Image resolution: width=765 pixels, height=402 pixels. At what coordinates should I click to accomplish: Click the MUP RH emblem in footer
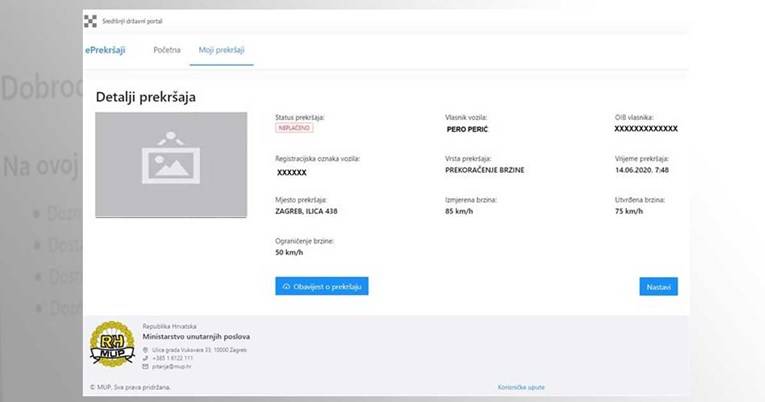click(x=110, y=345)
